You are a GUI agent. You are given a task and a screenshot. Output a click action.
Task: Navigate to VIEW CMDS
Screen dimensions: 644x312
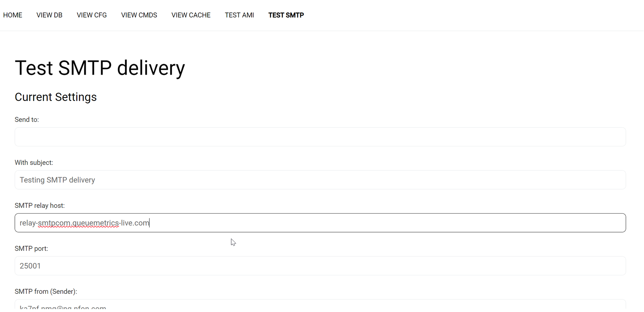[x=139, y=15]
